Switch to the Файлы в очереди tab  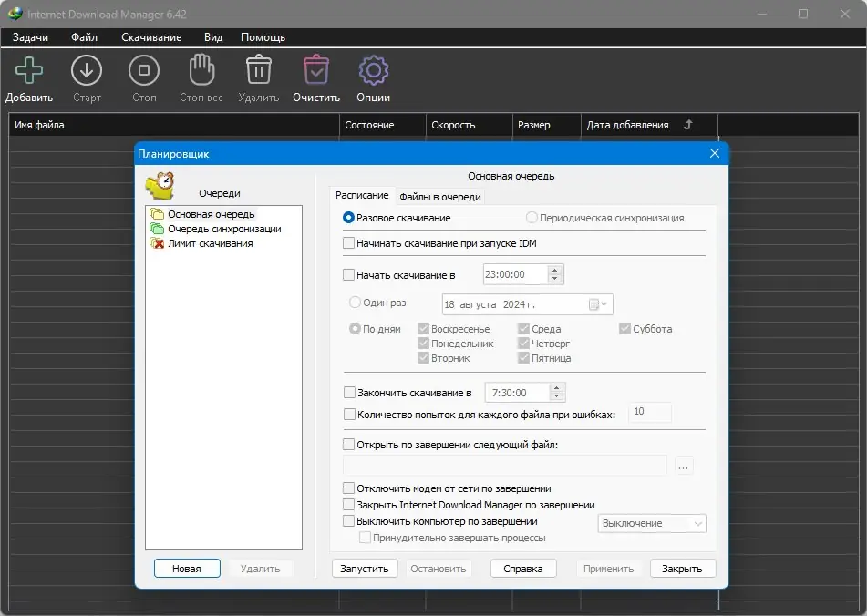point(440,197)
